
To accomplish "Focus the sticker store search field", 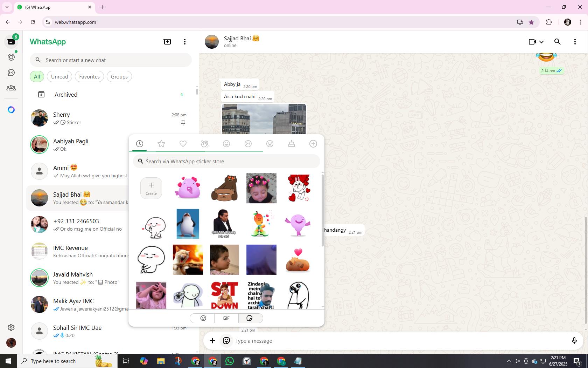I will click(x=226, y=162).
